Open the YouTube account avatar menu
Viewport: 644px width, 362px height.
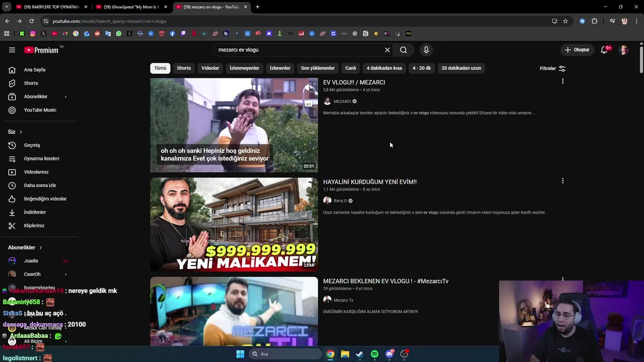[x=624, y=50]
